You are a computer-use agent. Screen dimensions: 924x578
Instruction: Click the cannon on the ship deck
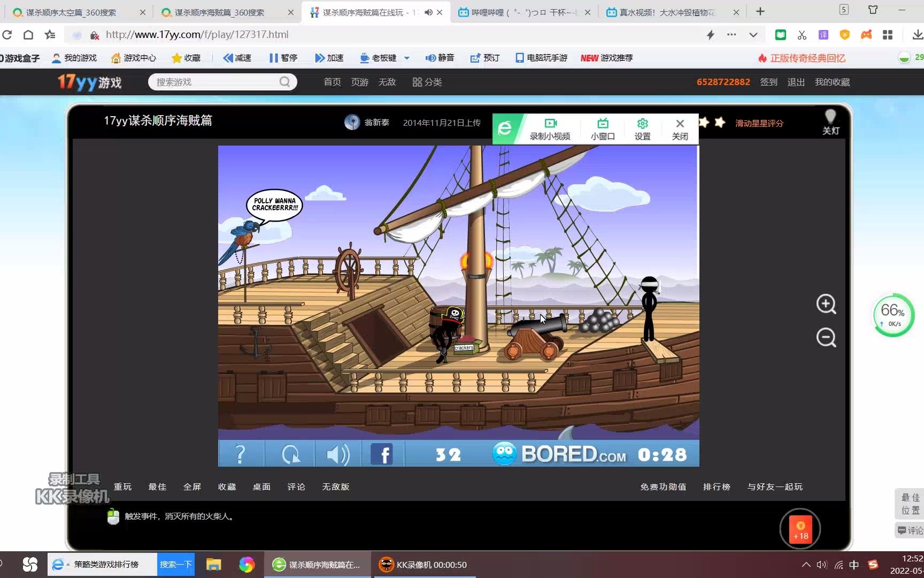coord(536,337)
